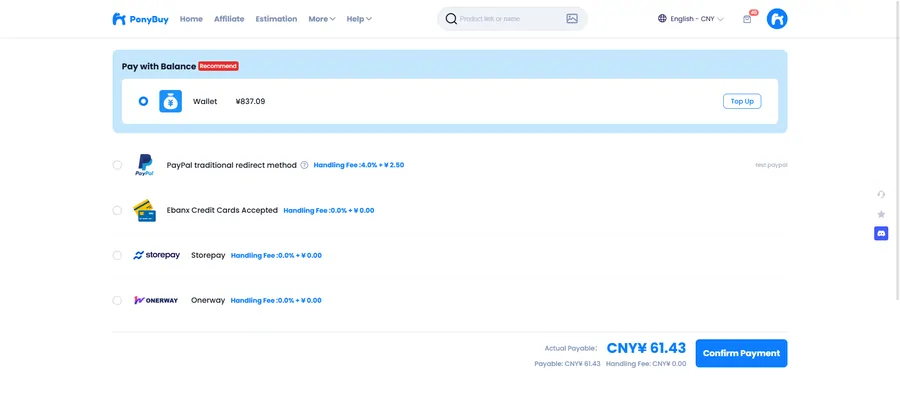Click the favorites star sidebar icon
The image size is (900, 396).
pyautogui.click(x=881, y=214)
